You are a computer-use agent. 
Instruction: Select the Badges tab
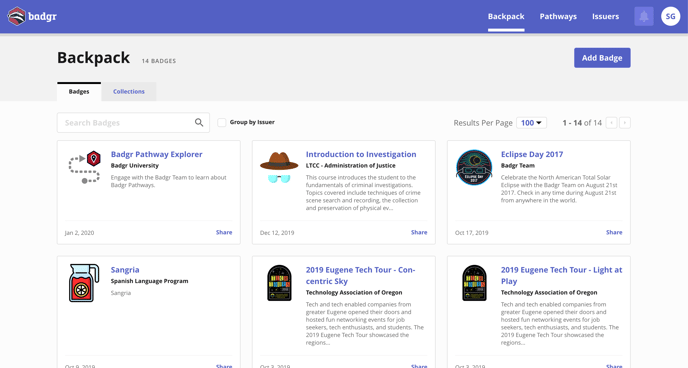tap(79, 92)
